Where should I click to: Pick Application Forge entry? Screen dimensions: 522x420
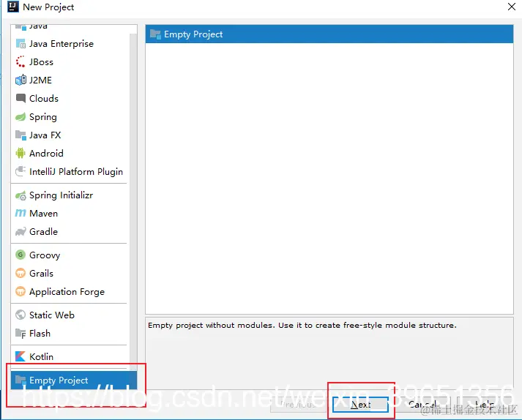coord(69,291)
